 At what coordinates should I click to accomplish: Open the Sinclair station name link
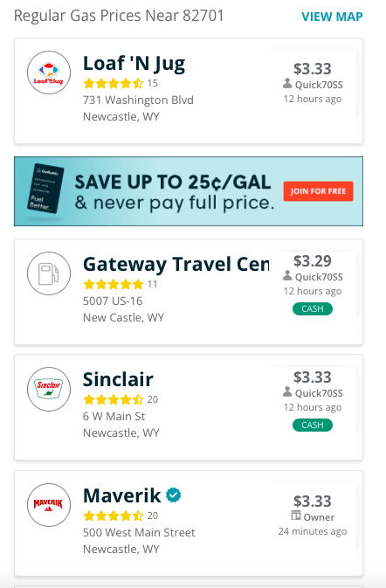tap(118, 379)
